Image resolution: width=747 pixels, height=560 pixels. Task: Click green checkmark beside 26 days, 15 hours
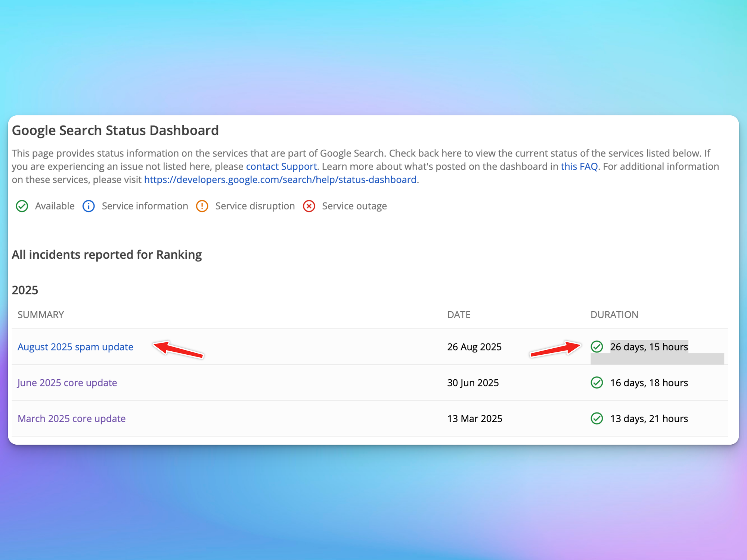tap(597, 347)
